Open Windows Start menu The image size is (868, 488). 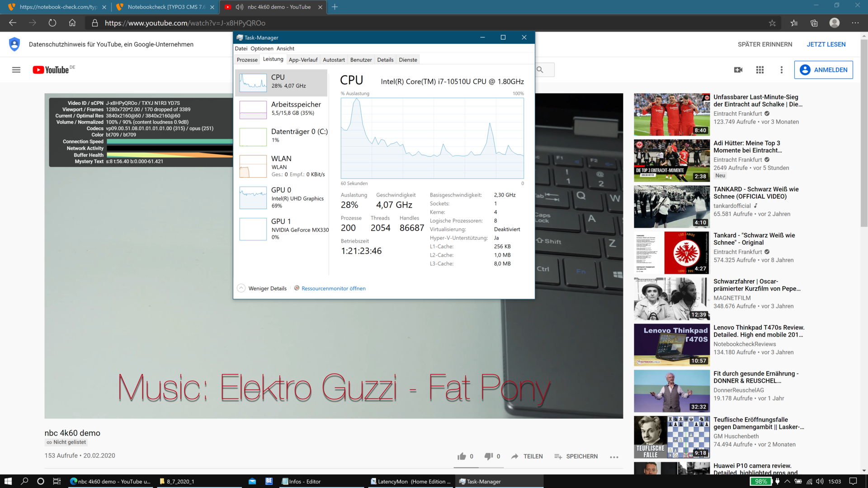click(8, 481)
